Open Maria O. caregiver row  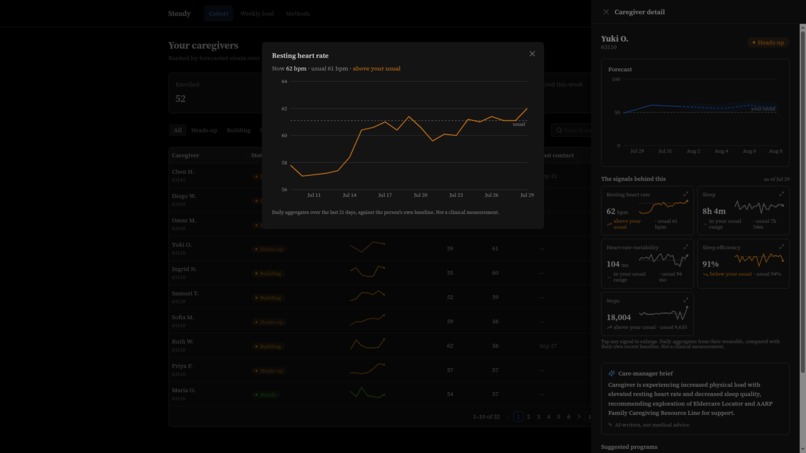(380, 394)
